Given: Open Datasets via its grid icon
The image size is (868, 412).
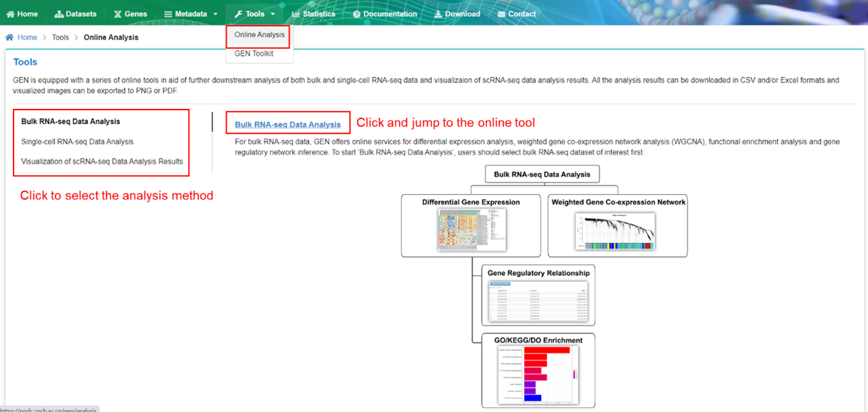Looking at the screenshot, I should click(59, 13).
